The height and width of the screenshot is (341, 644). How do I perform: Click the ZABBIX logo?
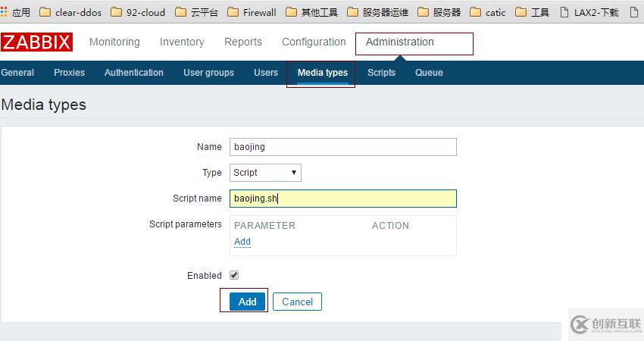tap(36, 42)
